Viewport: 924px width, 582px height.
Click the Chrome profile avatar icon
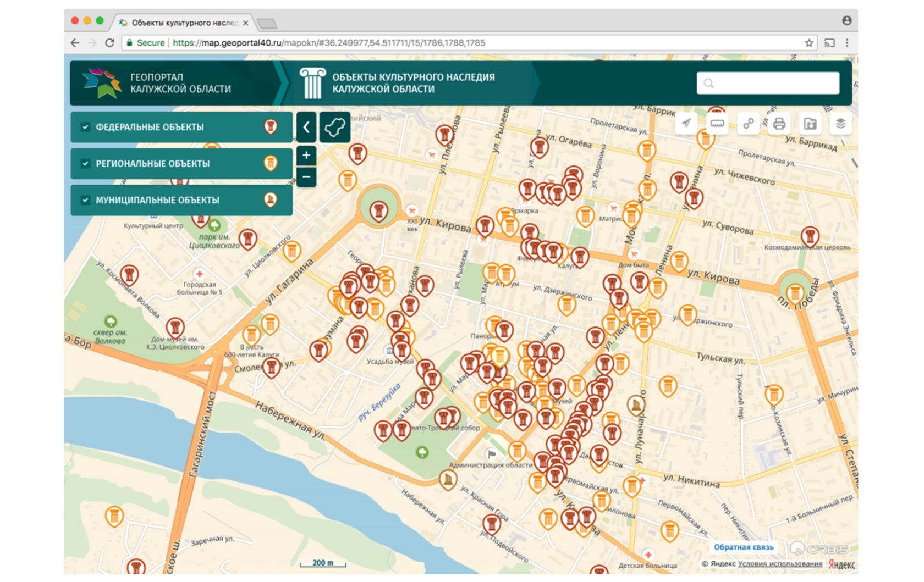click(846, 20)
